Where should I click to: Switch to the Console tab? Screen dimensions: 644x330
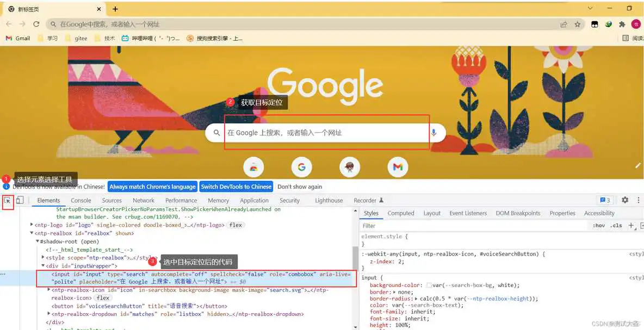pos(81,200)
